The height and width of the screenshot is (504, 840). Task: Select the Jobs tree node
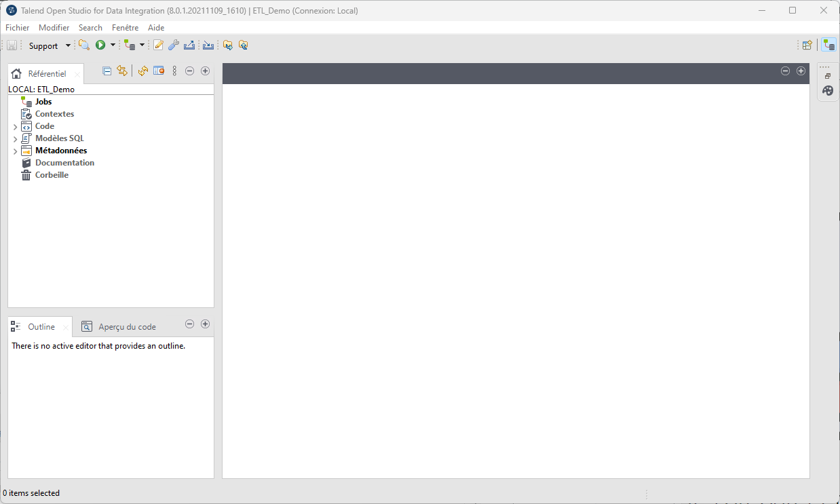pyautogui.click(x=43, y=102)
